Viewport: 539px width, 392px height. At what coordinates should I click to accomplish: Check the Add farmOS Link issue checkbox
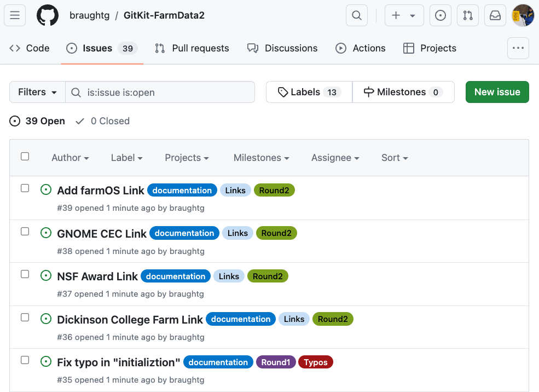[25, 188]
